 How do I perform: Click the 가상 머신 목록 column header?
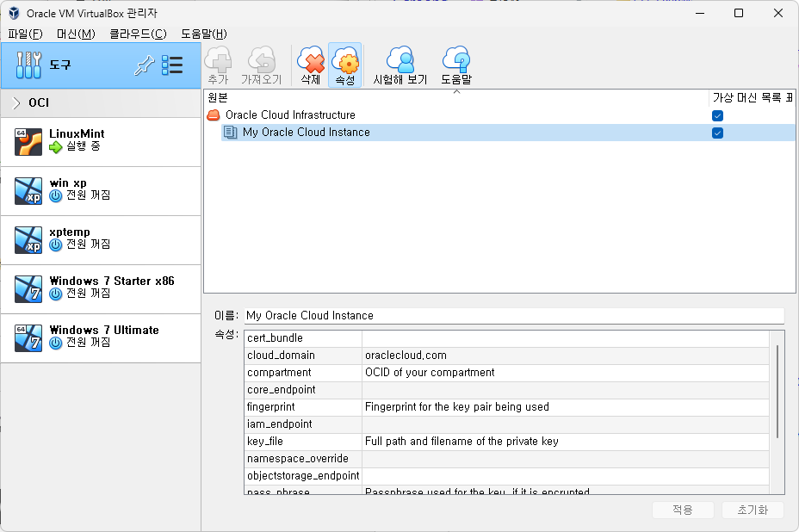click(x=752, y=98)
